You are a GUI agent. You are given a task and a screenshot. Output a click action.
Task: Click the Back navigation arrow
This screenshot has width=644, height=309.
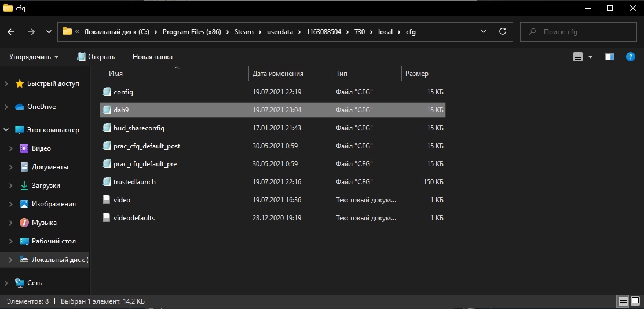click(11, 32)
